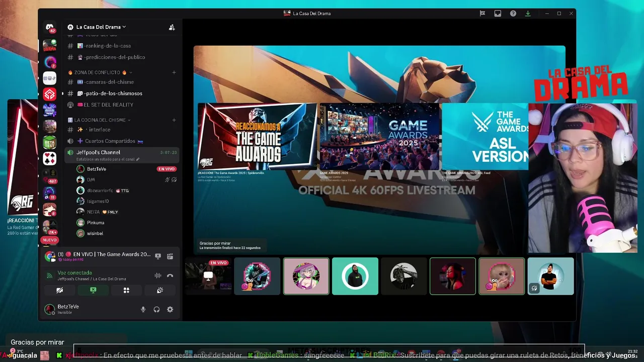Join the Cuartos Compartidos voice channel
The height and width of the screenshot is (362, 644).
pos(110,141)
